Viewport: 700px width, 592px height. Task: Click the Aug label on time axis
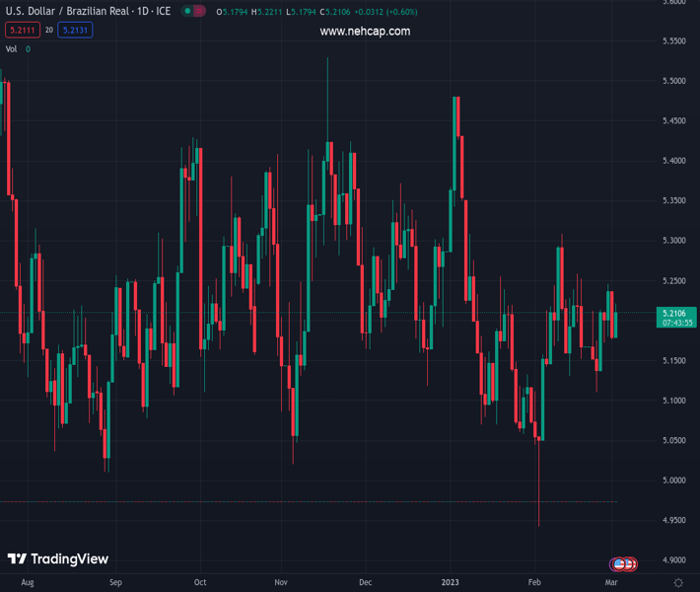coord(27,583)
